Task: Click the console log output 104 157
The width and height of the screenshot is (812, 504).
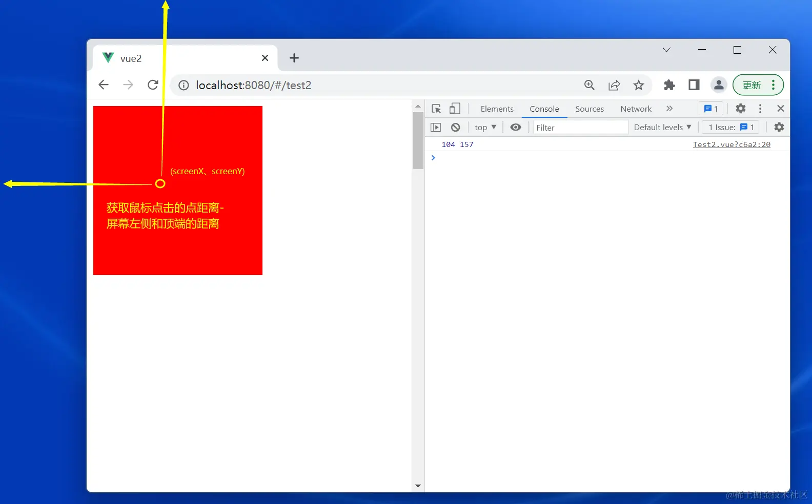Action: 457,144
